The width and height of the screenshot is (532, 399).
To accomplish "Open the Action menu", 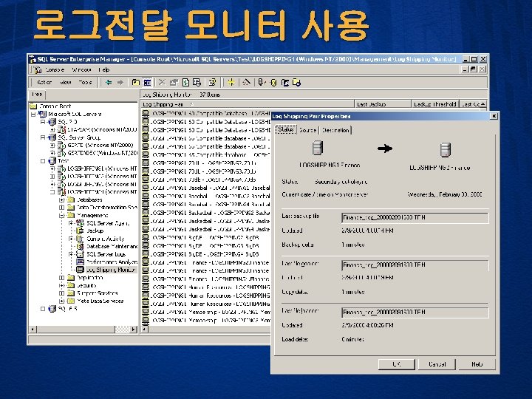I will (44, 82).
